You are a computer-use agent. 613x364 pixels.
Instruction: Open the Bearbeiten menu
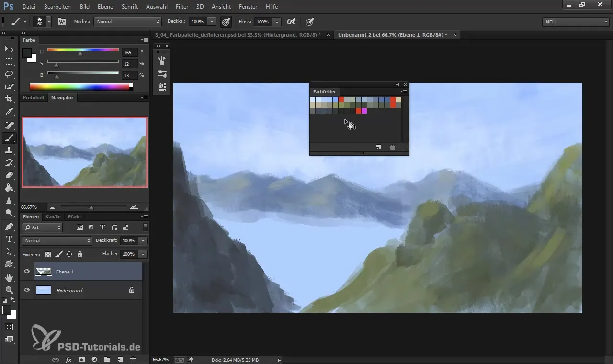tap(57, 7)
